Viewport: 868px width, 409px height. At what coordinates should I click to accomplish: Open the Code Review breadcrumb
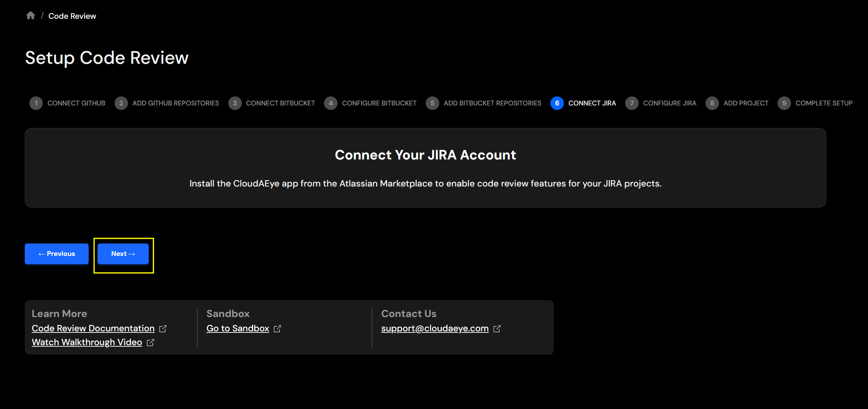[x=72, y=16]
